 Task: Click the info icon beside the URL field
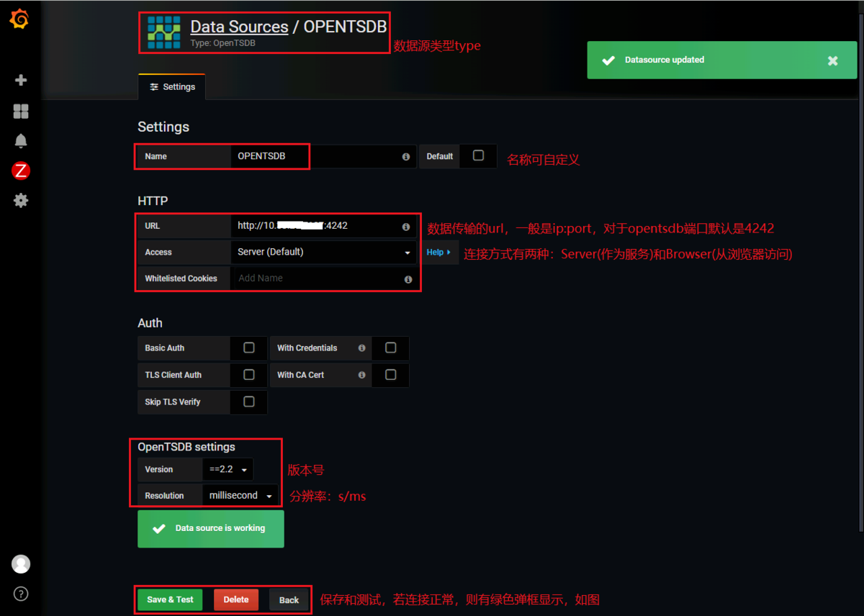click(x=405, y=226)
